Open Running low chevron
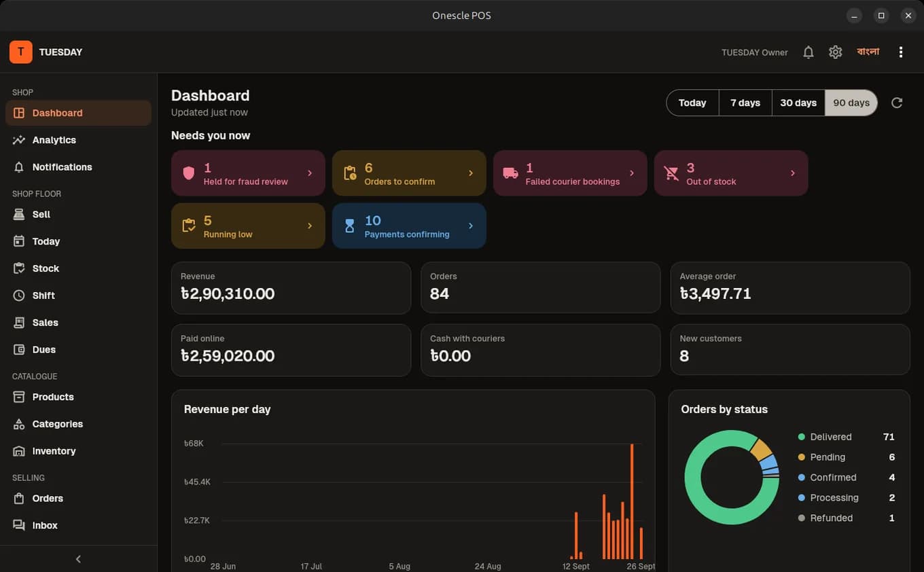The width and height of the screenshot is (924, 572). [310, 226]
